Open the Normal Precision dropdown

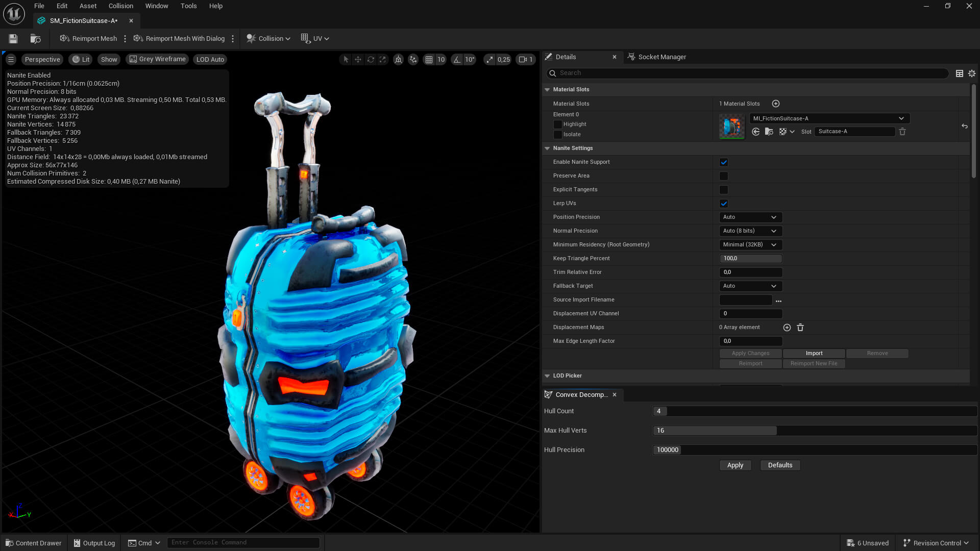(x=750, y=231)
